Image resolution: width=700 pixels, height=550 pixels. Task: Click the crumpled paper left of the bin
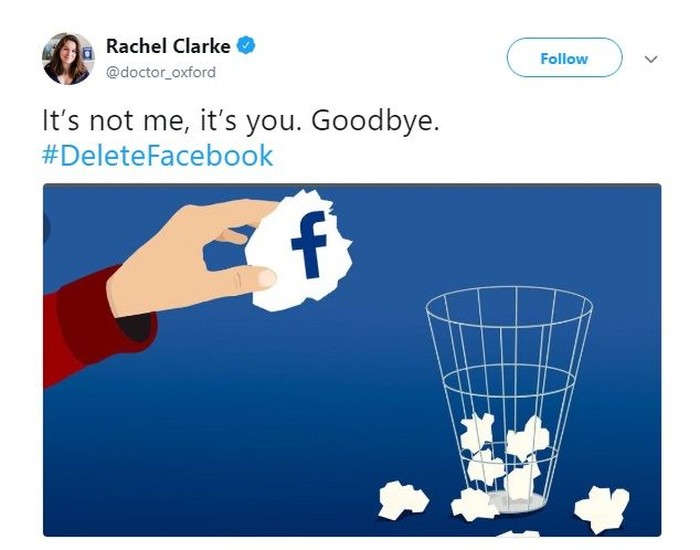click(x=403, y=498)
